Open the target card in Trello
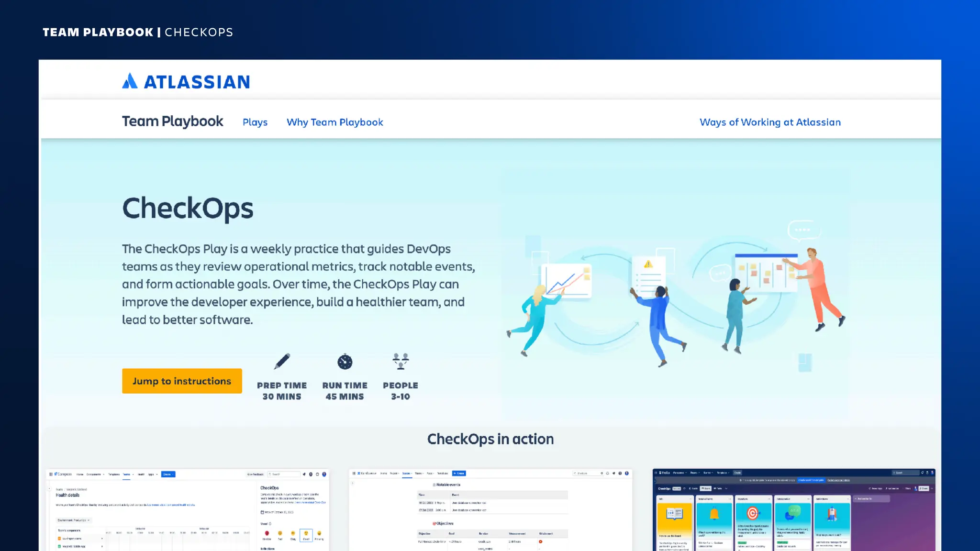The image size is (980, 551). coord(754,521)
